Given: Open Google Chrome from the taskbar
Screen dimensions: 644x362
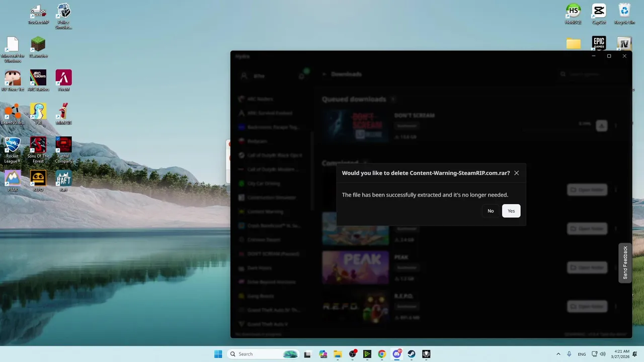Looking at the screenshot, I should 382,354.
